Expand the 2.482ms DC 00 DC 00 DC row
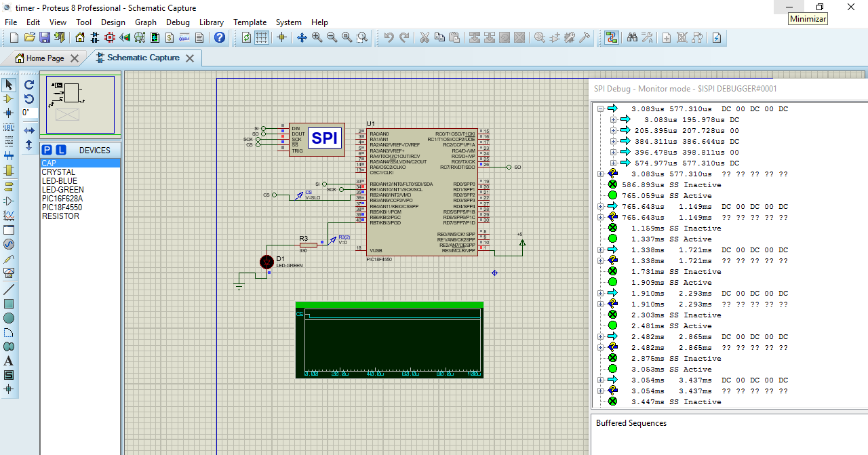Image resolution: width=868 pixels, height=455 pixels. pyautogui.click(x=600, y=336)
